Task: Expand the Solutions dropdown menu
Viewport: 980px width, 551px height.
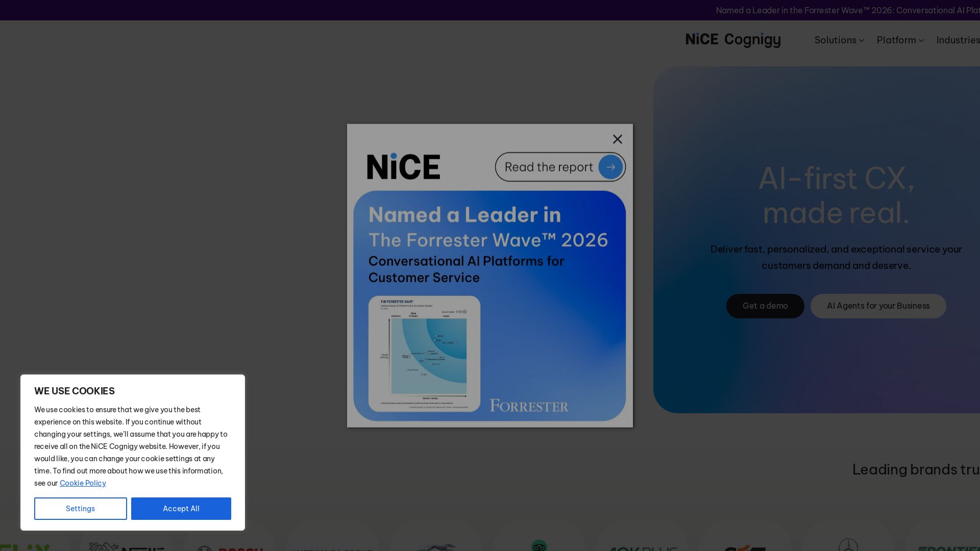Action: [x=839, y=40]
